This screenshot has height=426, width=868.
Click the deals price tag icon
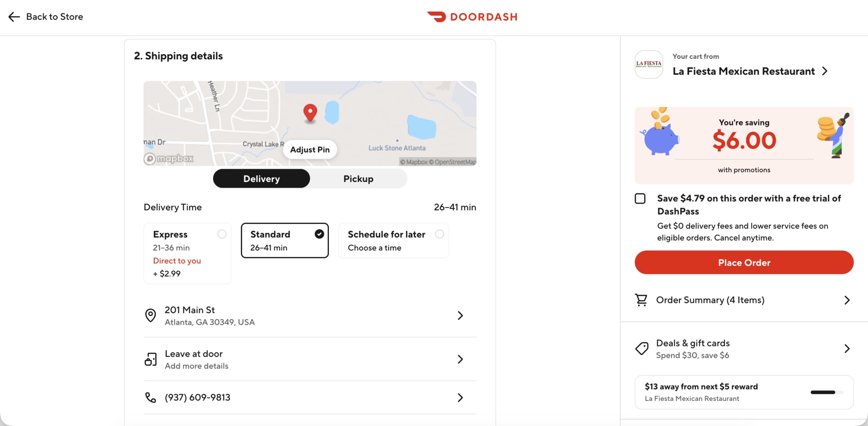click(642, 349)
